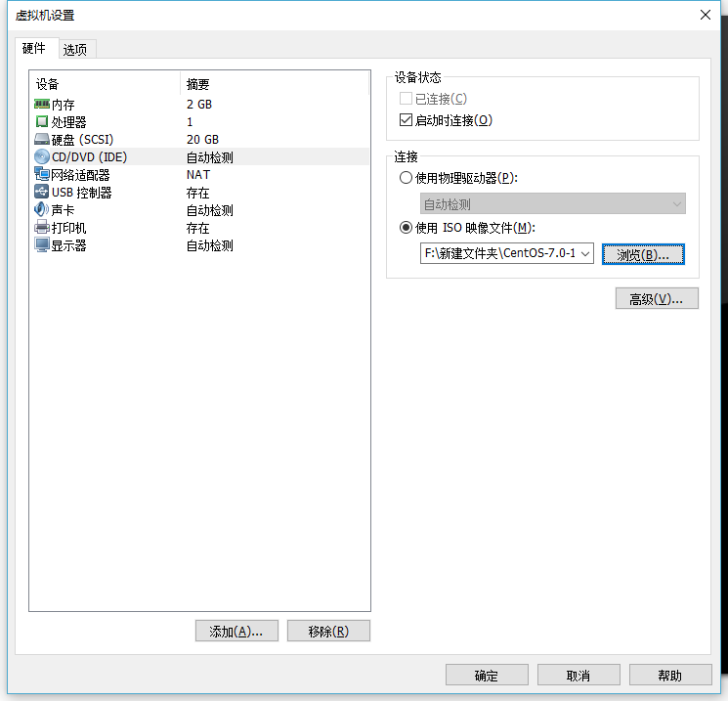The image size is (728, 701).
Task: Select the 处理器 device row label
Action: 68,122
